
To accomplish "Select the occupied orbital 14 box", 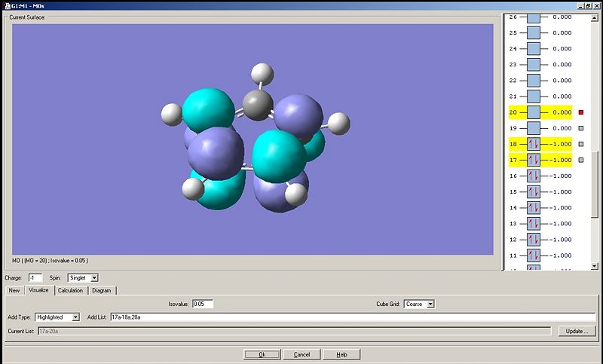I will click(x=534, y=207).
